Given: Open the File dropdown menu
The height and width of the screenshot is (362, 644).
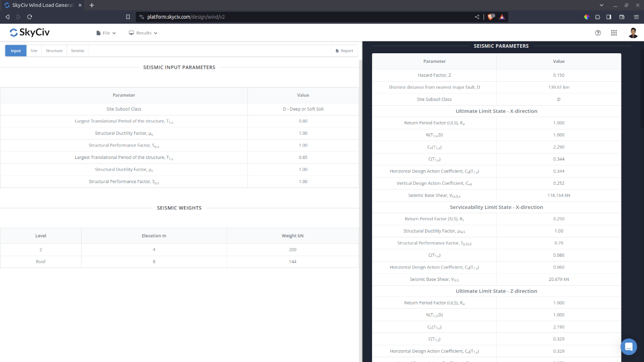Looking at the screenshot, I should coord(105,33).
